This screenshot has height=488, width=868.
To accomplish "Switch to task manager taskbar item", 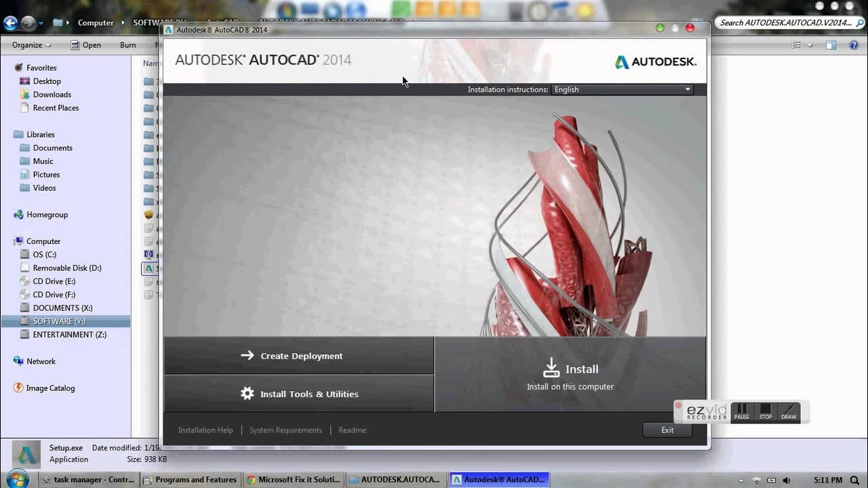I will coord(88,479).
